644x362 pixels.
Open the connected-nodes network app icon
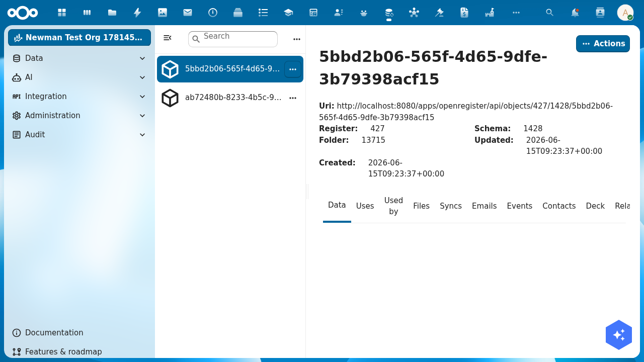click(414, 13)
